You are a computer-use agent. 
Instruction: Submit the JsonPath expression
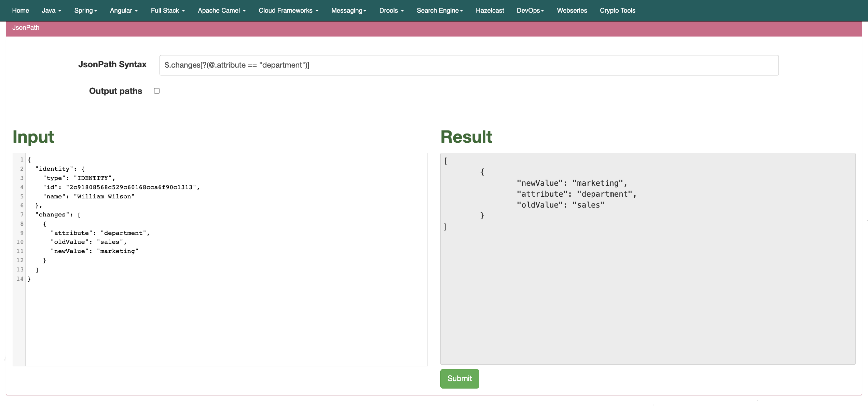pyautogui.click(x=460, y=379)
